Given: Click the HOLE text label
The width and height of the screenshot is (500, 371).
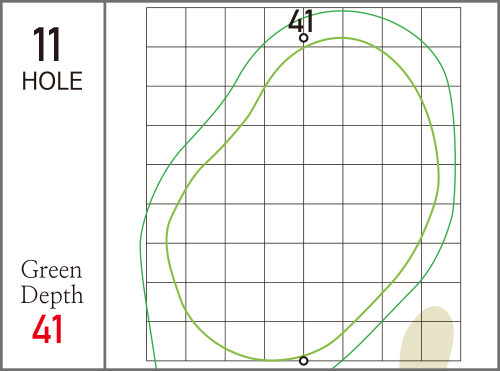Looking at the screenshot, I should point(52,81).
